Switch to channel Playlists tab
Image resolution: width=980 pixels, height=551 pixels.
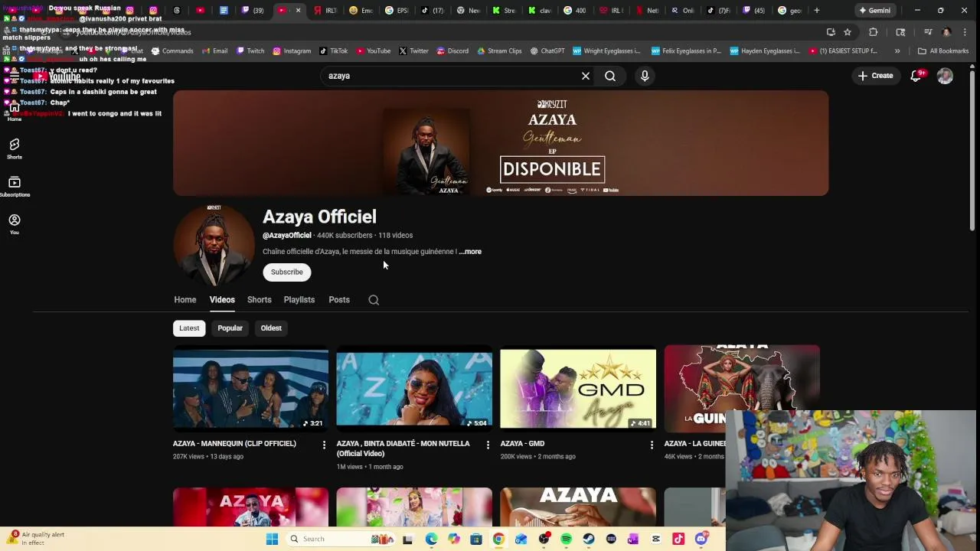pos(299,300)
